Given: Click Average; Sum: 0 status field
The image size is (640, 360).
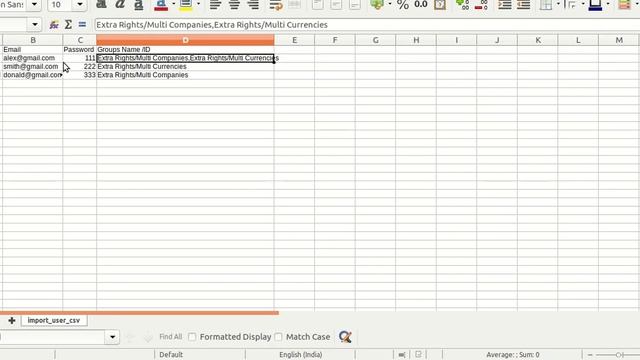Looking at the screenshot, I should click(x=513, y=355).
